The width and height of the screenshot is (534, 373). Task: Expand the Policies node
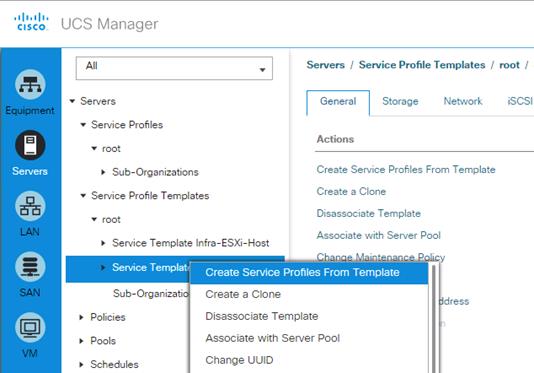[x=81, y=317]
